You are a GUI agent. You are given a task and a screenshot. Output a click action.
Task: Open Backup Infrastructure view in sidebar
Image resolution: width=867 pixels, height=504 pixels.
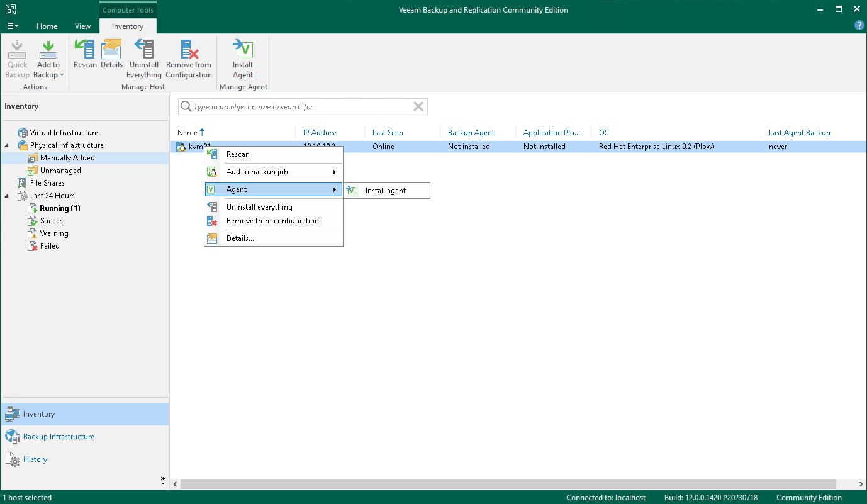[59, 437]
